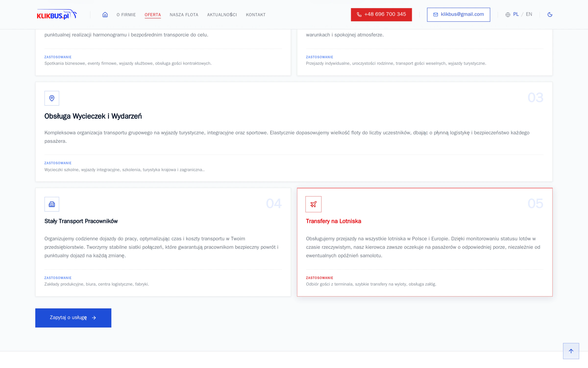
Task: Open the AKTUALNOŚCI section
Action: tap(222, 15)
